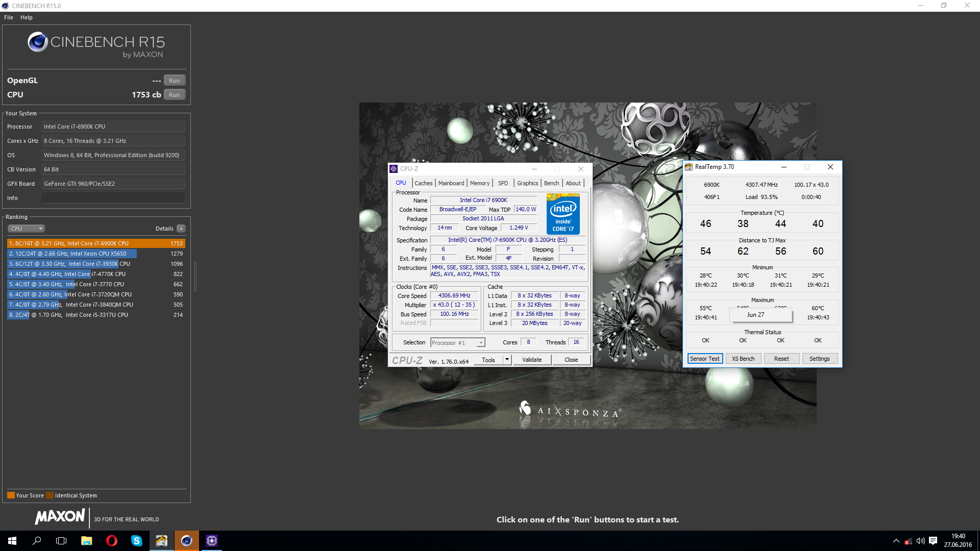This screenshot has width=980, height=551.
Task: Open File Explorer from taskbar
Action: 86,541
